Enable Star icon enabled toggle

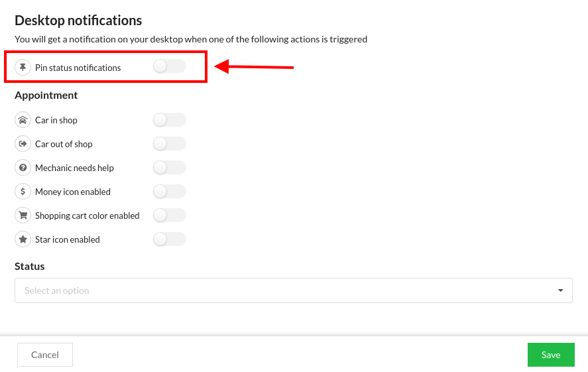[169, 239]
